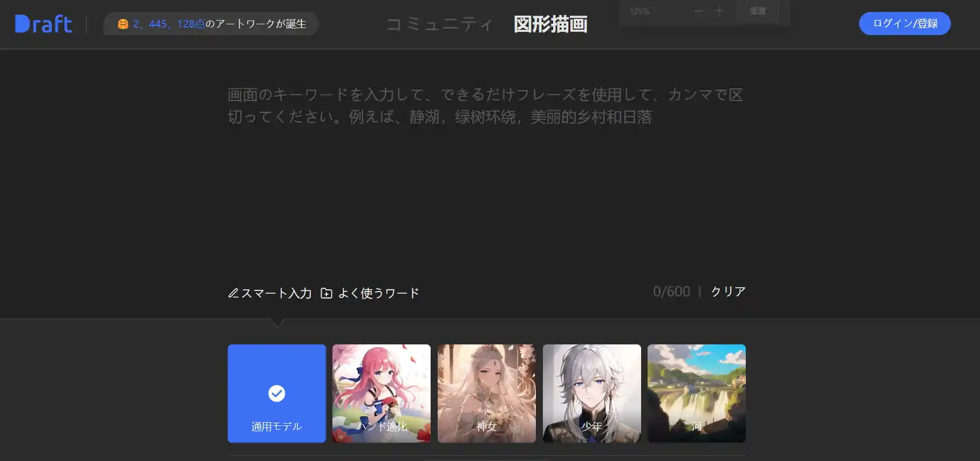Screen dimensions: 980x461
Task: Open よく使うワード list
Action: (370, 293)
